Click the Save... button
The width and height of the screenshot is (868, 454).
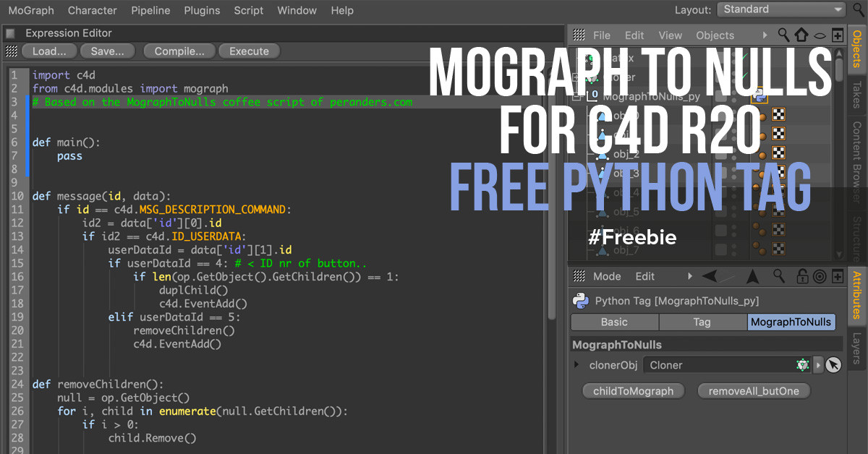pos(107,51)
